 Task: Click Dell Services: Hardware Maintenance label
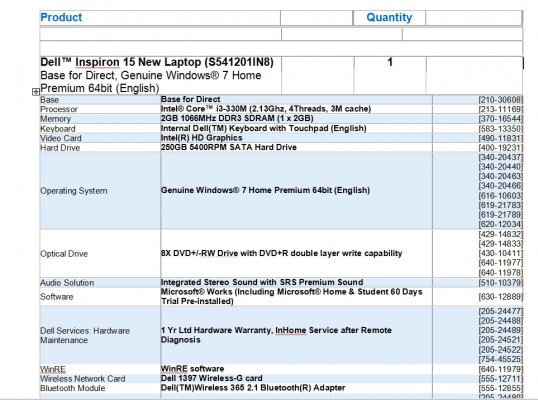[85, 336]
